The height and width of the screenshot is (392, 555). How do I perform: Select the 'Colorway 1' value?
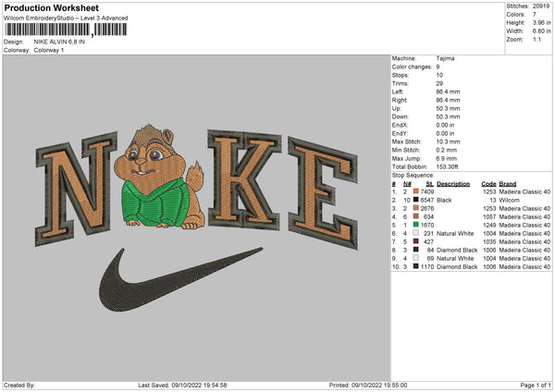tap(49, 50)
